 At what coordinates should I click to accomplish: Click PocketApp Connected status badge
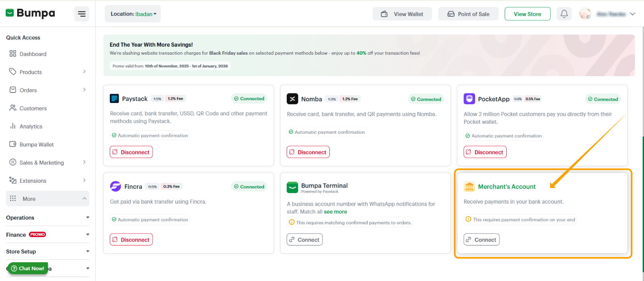coord(603,99)
